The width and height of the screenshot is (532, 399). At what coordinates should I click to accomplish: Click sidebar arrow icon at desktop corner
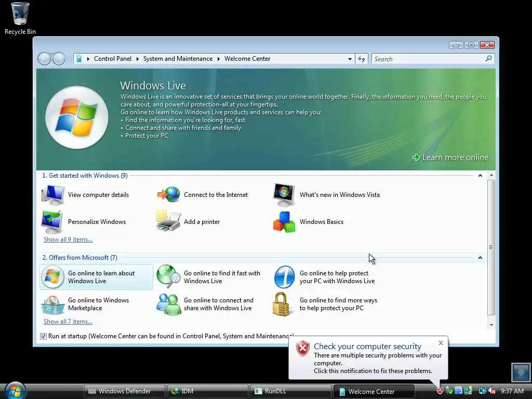[x=521, y=372]
